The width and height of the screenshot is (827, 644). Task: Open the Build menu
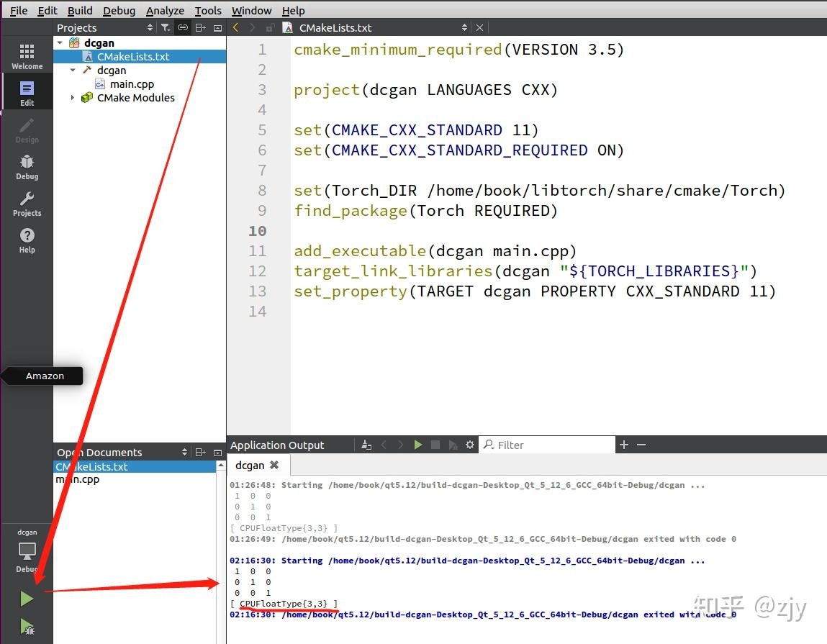click(80, 11)
